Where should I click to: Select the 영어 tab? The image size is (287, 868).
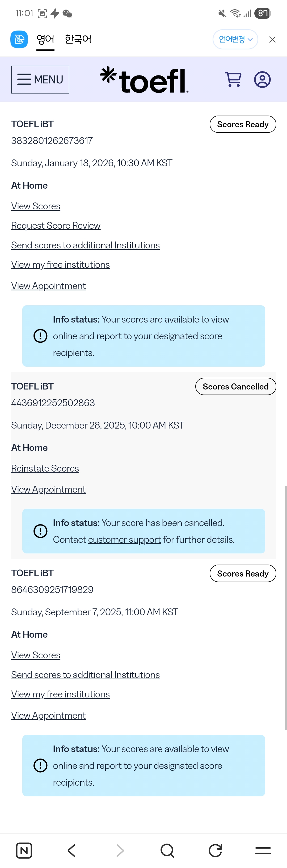click(45, 39)
